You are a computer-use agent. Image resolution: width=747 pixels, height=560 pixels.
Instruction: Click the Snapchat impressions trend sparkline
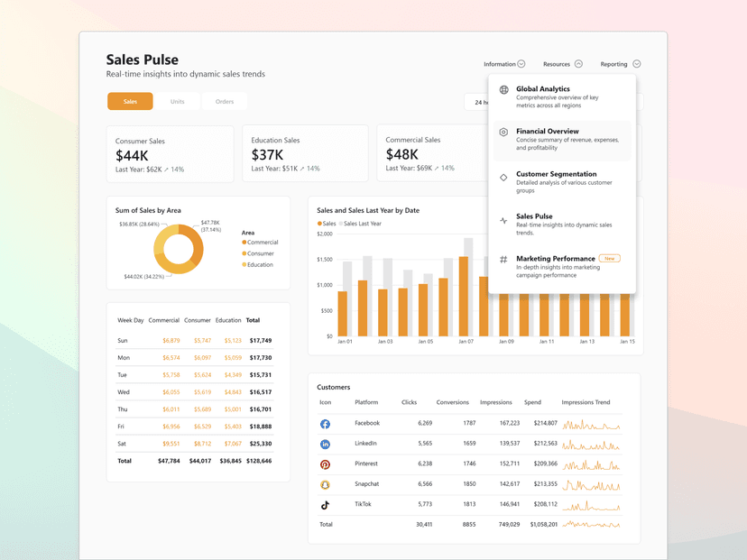[591, 485]
